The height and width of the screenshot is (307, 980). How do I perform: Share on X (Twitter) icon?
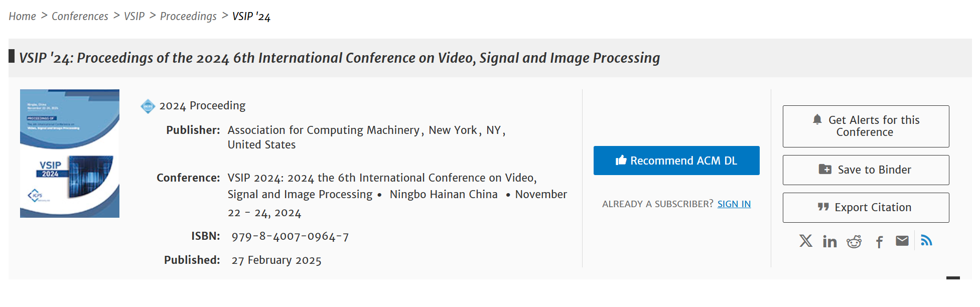(806, 241)
